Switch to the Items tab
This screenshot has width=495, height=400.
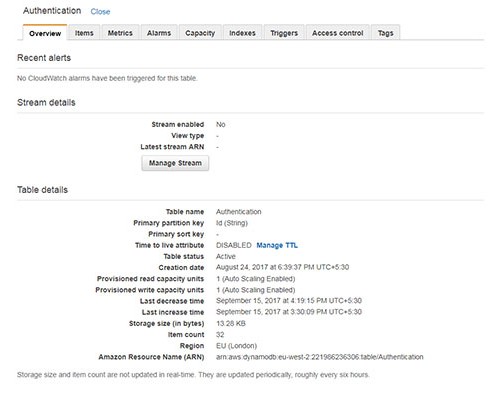click(x=84, y=33)
